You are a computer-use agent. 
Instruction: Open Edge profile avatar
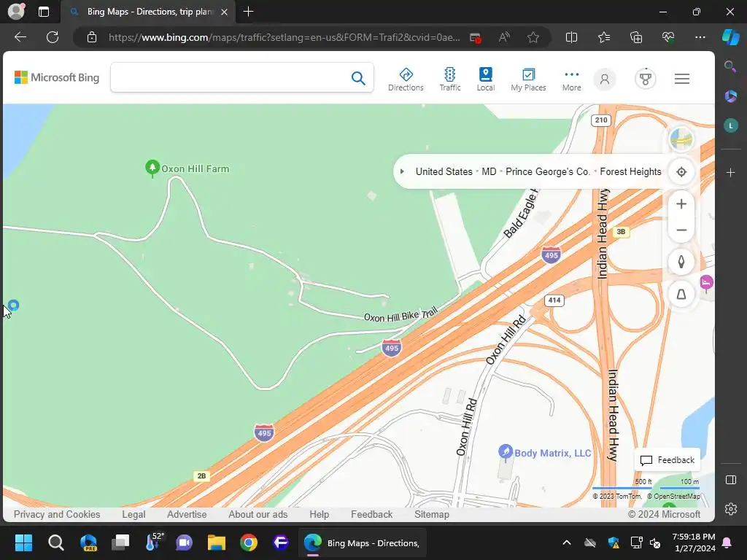tap(16, 11)
